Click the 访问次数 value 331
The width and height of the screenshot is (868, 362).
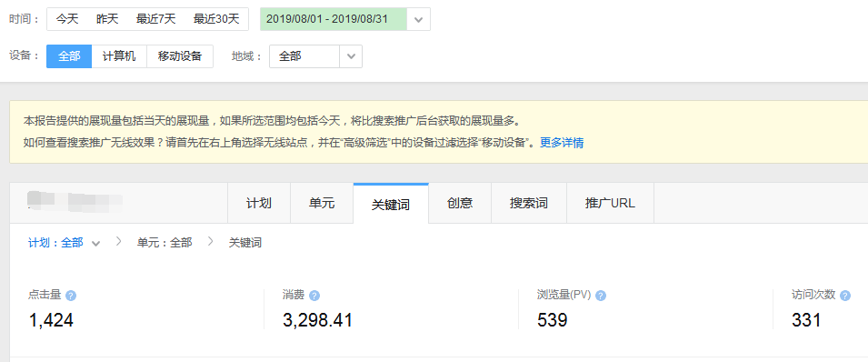pyautogui.click(x=806, y=320)
